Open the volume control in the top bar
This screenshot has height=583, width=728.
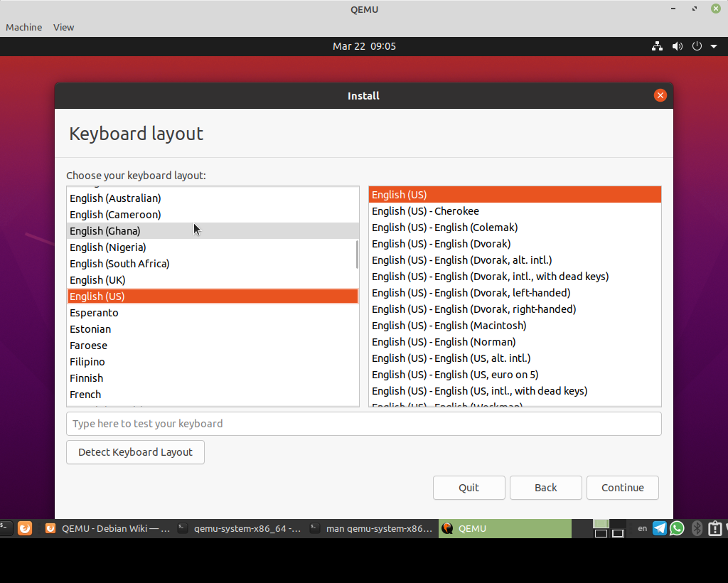click(678, 46)
